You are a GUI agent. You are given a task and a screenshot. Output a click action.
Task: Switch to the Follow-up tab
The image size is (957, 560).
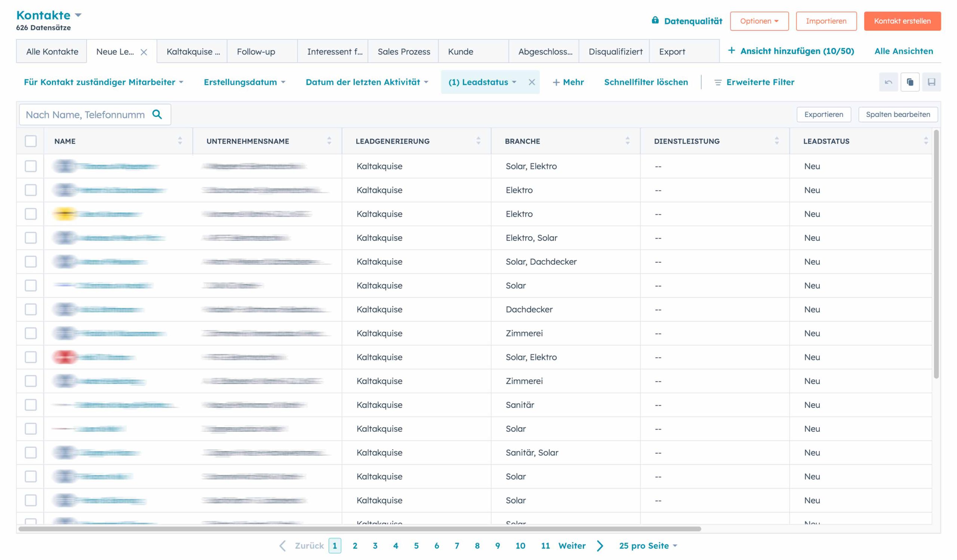tap(256, 52)
